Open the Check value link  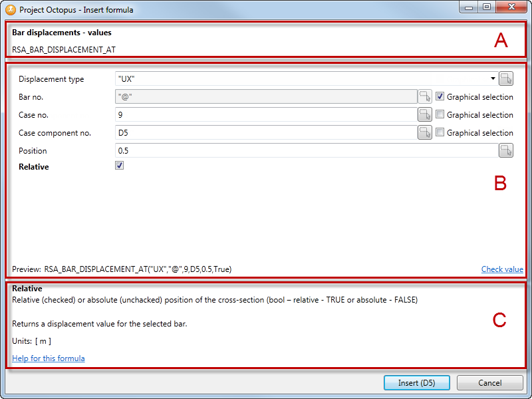(x=502, y=269)
